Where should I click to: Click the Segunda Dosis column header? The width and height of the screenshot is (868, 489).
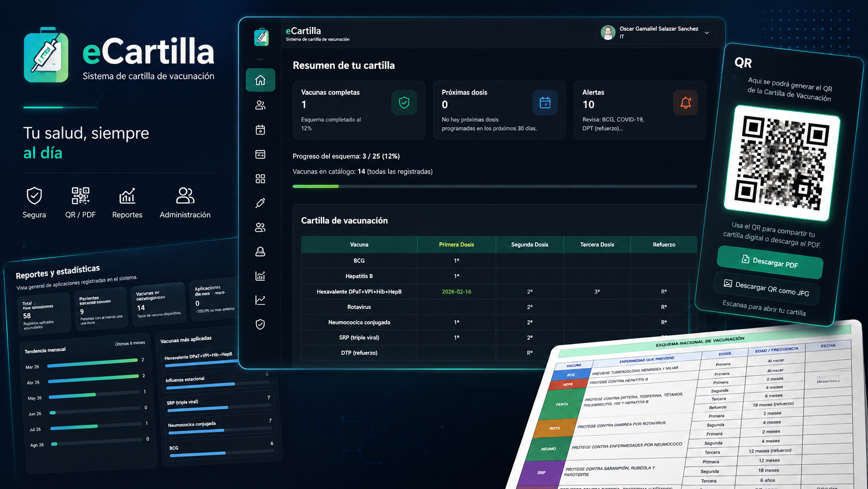(x=530, y=244)
